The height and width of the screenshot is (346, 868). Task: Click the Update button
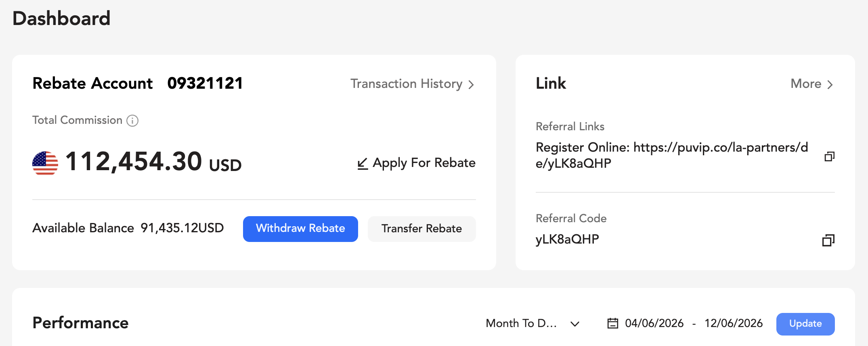coord(805,324)
